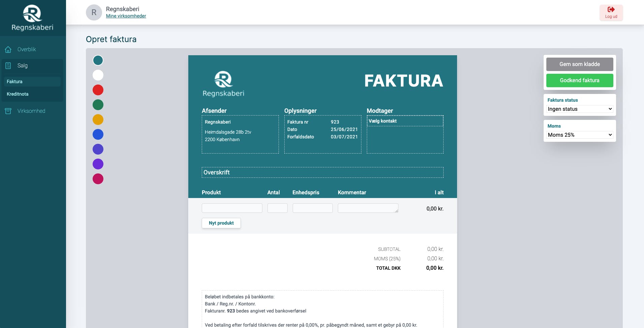The width and height of the screenshot is (644, 328).
Task: Open Faktura in sidebar menu
Action: point(15,81)
